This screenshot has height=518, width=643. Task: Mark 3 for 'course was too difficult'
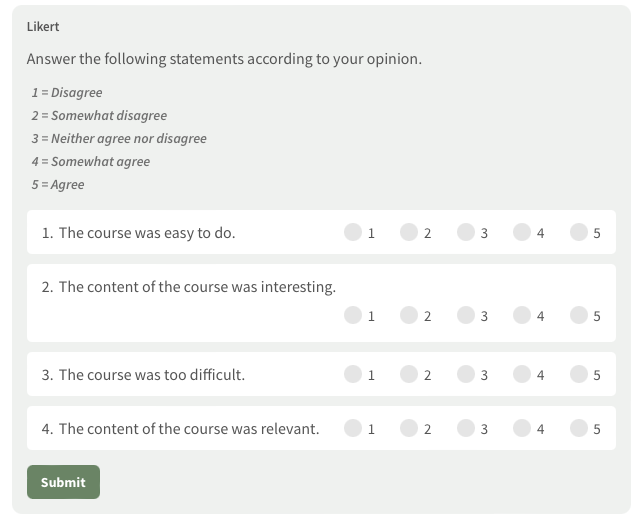(466, 374)
